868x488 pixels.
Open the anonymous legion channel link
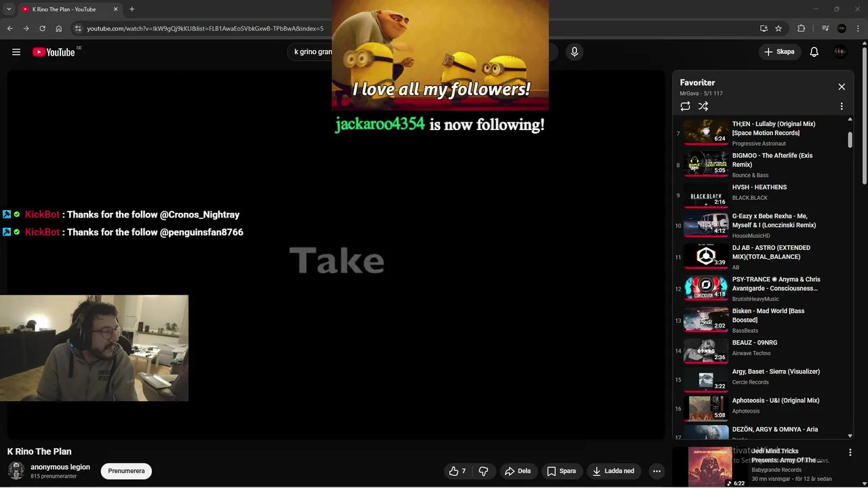tap(60, 467)
